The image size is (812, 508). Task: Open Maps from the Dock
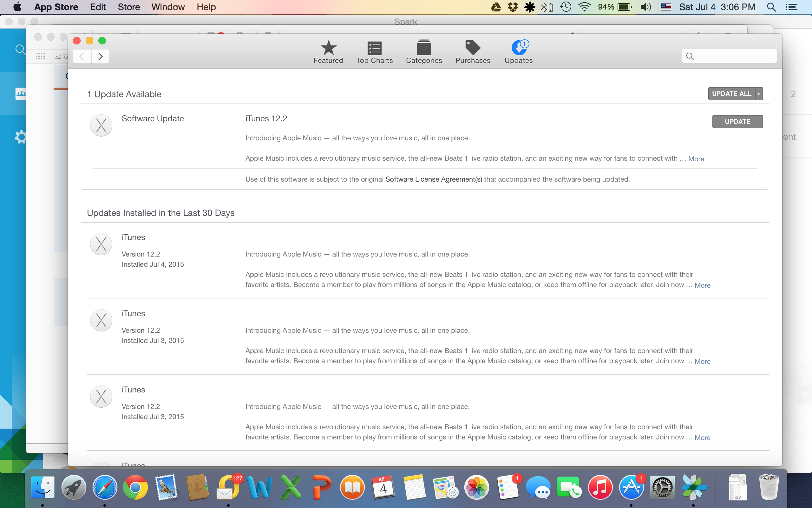pos(445,487)
